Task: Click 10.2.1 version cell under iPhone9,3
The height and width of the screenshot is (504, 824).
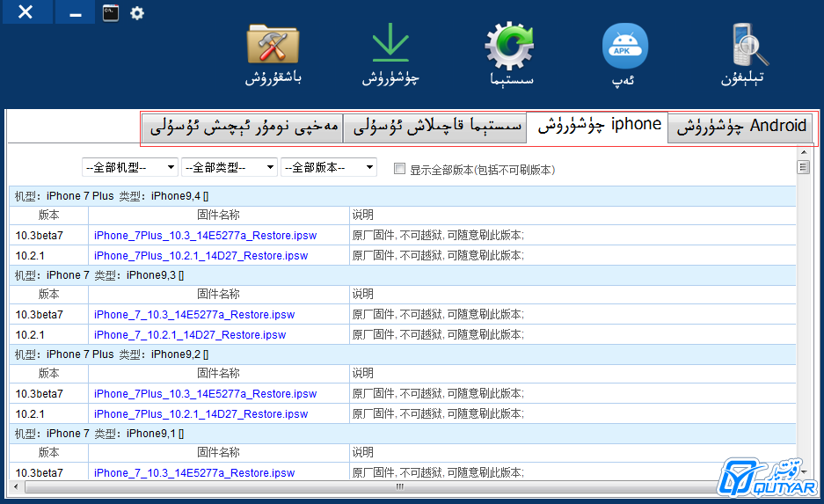Action: tap(49, 335)
